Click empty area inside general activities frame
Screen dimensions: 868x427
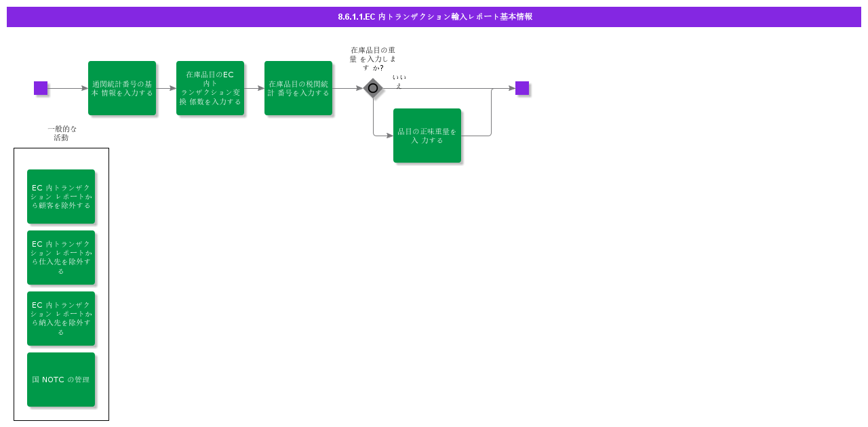point(61,159)
